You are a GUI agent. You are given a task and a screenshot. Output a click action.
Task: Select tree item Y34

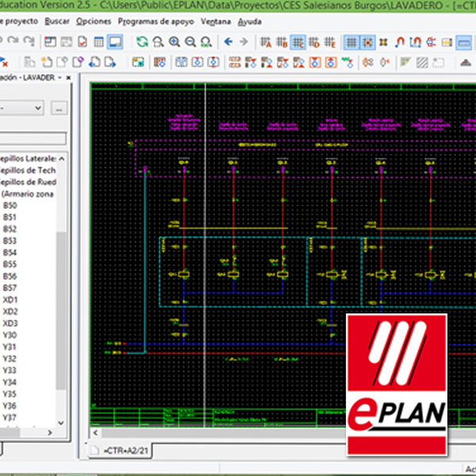click(x=10, y=382)
